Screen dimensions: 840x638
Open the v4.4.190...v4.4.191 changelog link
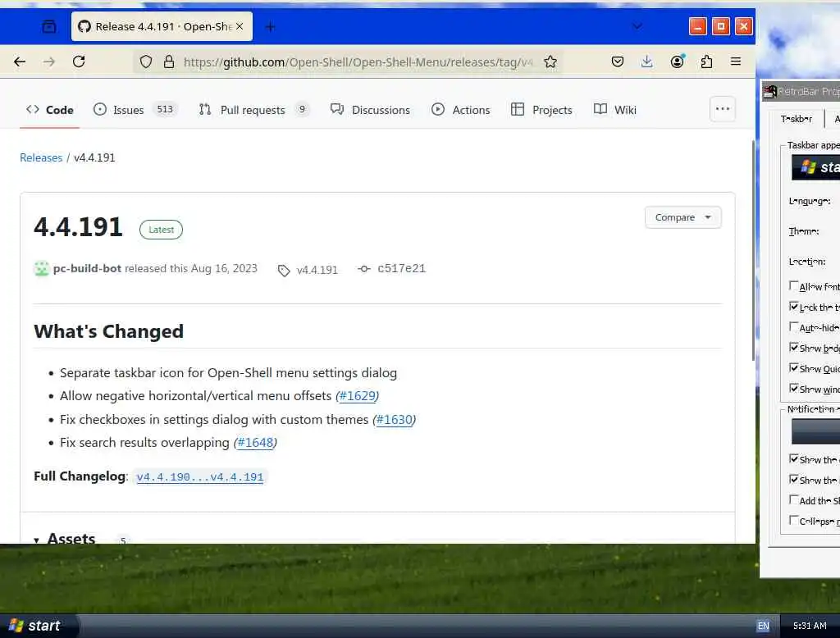200,476
